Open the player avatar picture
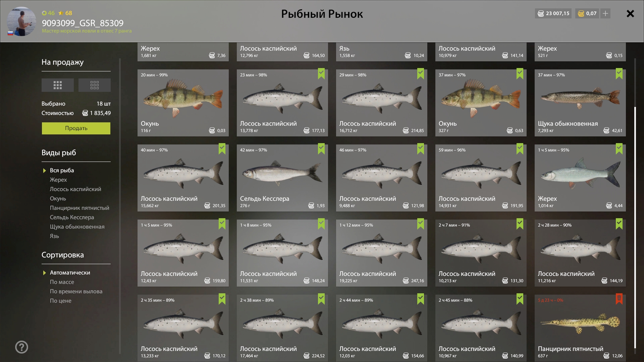This screenshot has height=362, width=644. [x=22, y=21]
